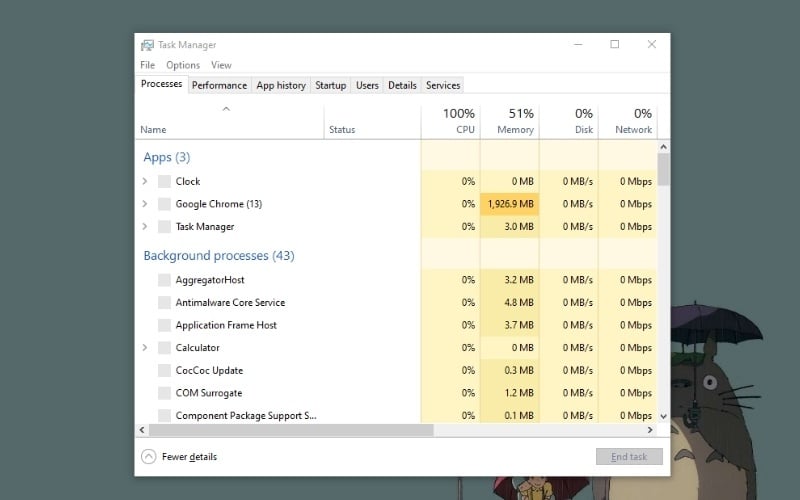
Task: Select the AggregatorHost process name
Action: 210,280
